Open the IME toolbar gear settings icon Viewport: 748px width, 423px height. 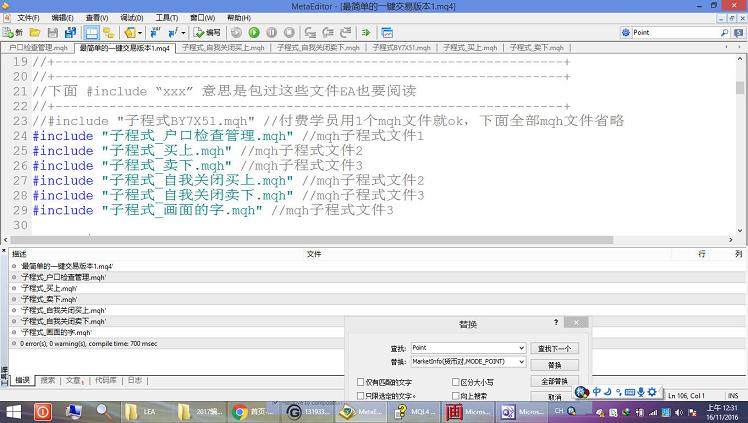652,392
